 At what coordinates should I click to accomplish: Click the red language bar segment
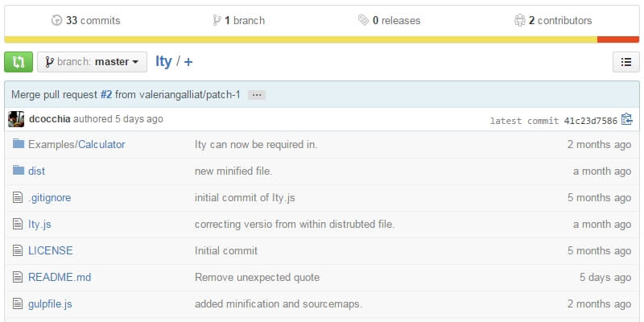618,39
